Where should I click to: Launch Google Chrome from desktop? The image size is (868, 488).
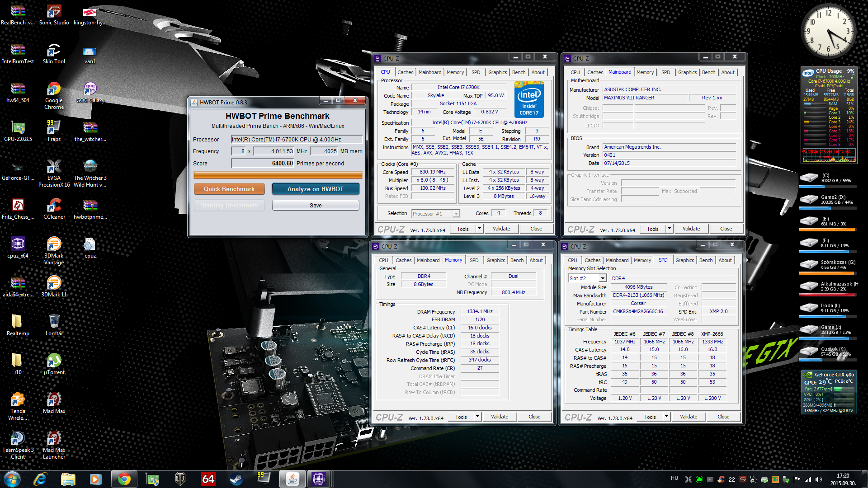tap(54, 96)
